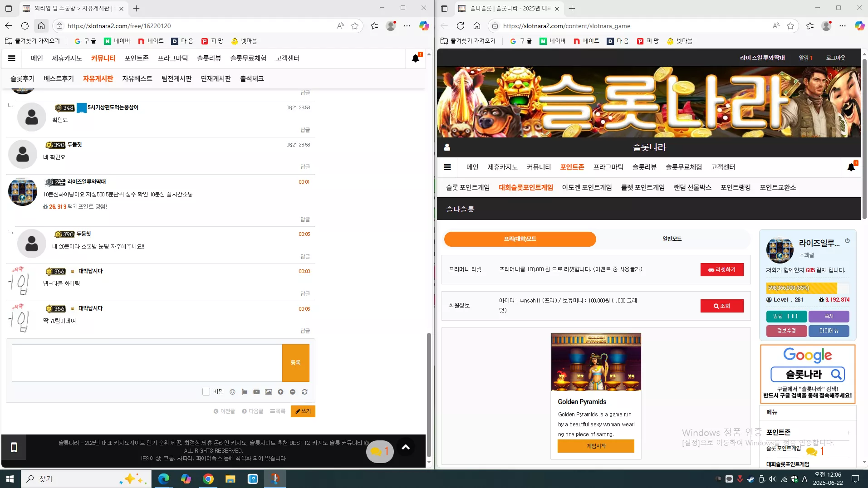
Task: Reload the page in the right browser
Action: (461, 26)
